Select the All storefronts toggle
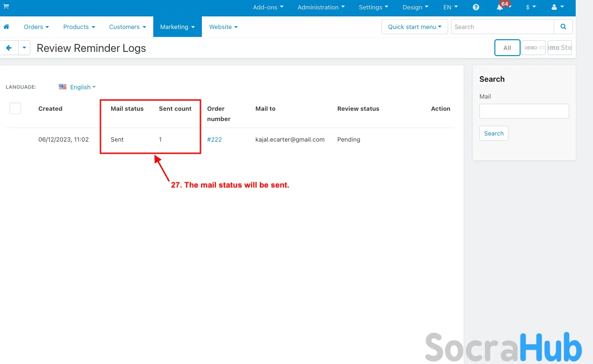 point(507,48)
